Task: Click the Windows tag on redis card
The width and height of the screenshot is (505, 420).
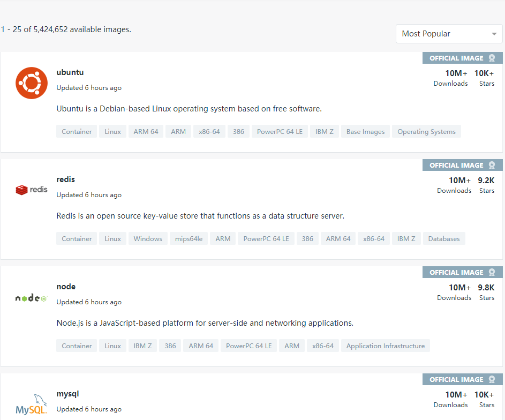Action: tap(148, 239)
